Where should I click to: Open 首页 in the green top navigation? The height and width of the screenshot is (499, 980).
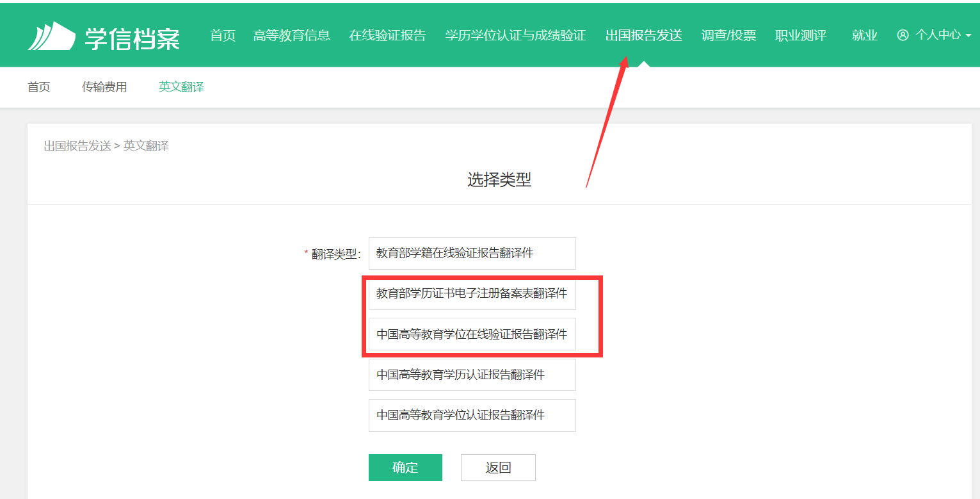[x=223, y=35]
